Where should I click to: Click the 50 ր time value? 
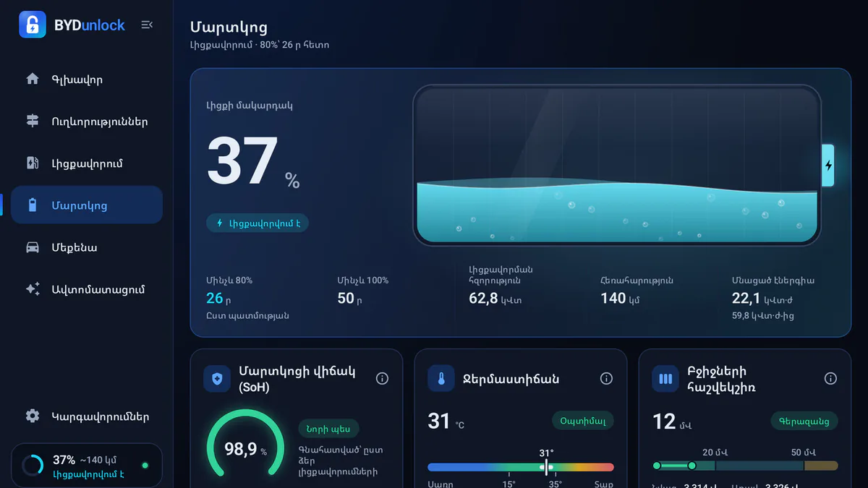pyautogui.click(x=350, y=298)
